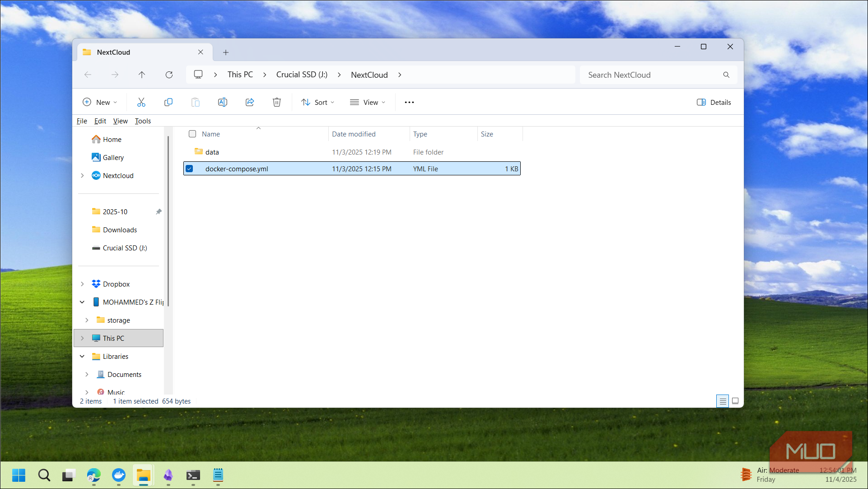Toggle the select-all checkbox in header
The height and width of the screenshot is (489, 868).
192,134
